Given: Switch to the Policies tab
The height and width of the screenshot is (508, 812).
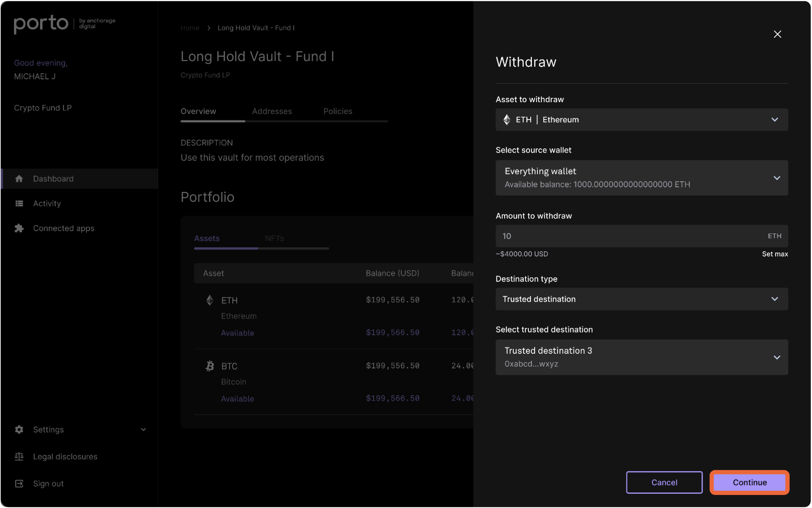Looking at the screenshot, I should [338, 111].
